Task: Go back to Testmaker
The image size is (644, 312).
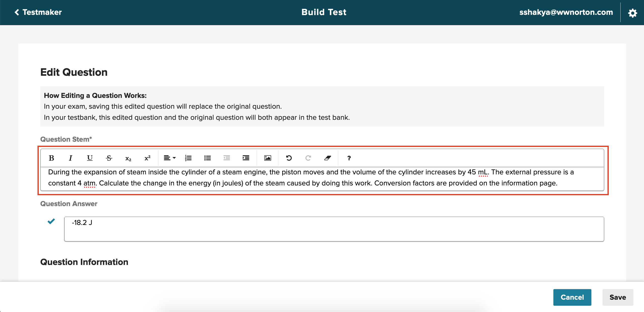Action: 38,12
